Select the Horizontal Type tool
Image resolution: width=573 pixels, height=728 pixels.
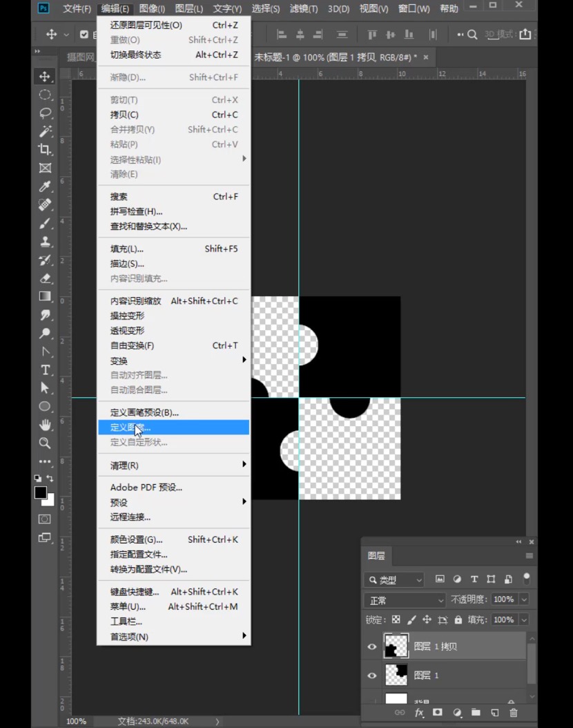tap(46, 370)
